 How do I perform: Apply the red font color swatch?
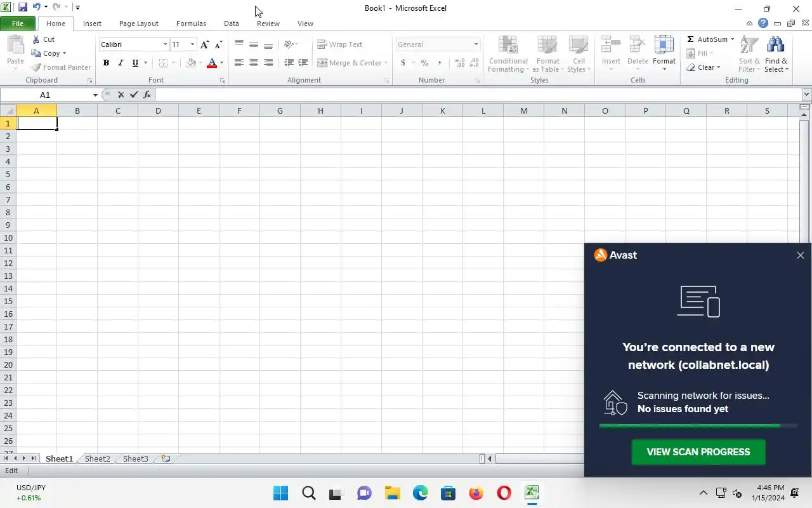pyautogui.click(x=212, y=63)
